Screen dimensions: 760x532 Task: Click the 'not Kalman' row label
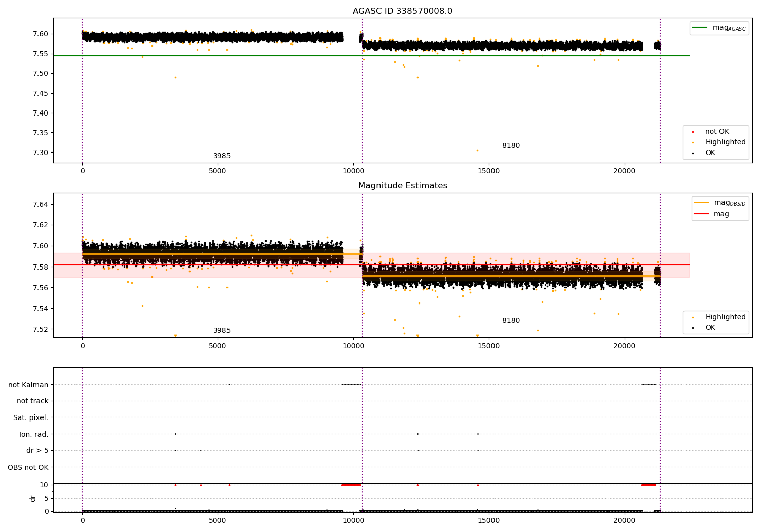pyautogui.click(x=28, y=385)
